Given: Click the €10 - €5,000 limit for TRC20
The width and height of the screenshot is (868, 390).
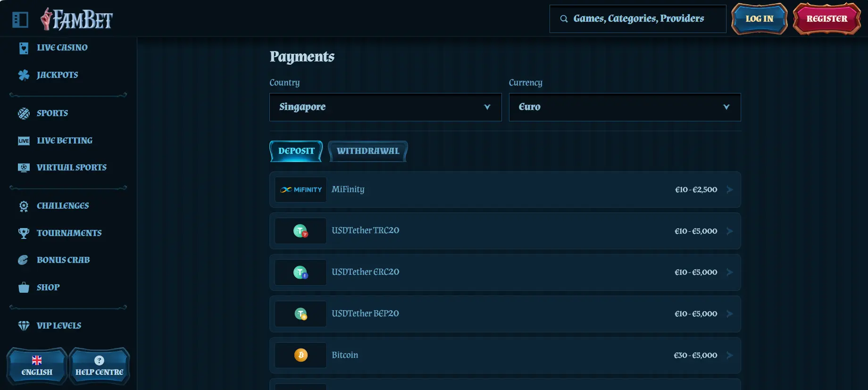Looking at the screenshot, I should pos(696,231).
